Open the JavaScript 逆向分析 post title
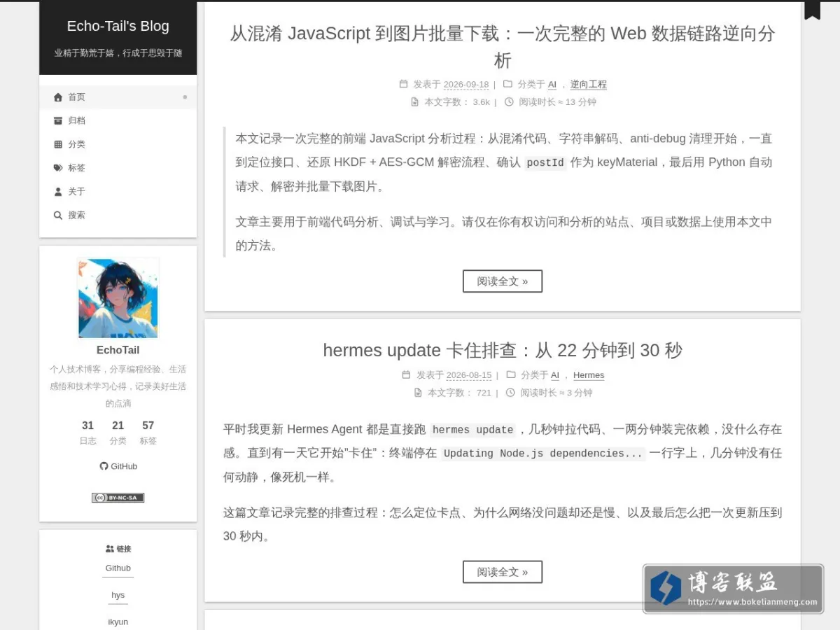Viewport: 840px width, 630px height. (503, 47)
